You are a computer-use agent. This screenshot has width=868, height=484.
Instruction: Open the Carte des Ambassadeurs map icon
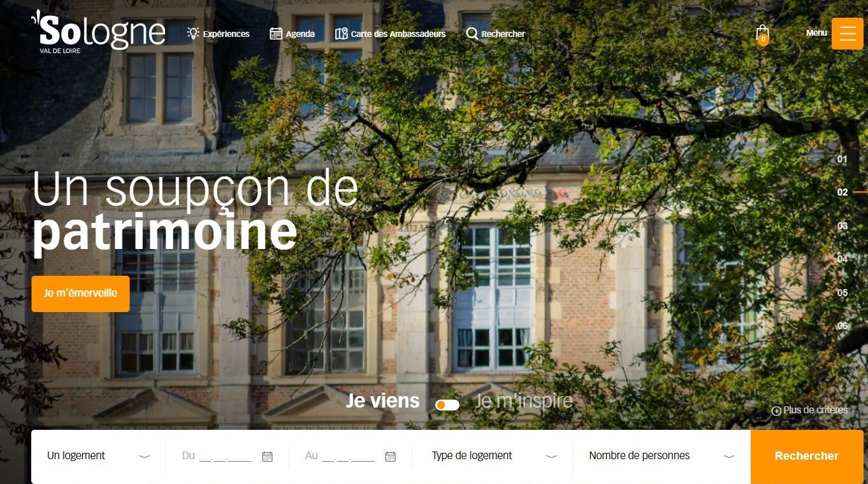pyautogui.click(x=341, y=34)
